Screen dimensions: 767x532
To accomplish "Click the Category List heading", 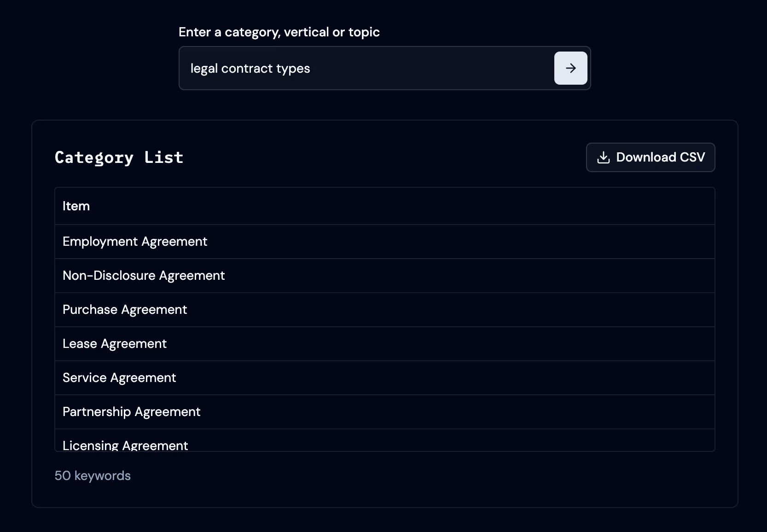I will [119, 157].
